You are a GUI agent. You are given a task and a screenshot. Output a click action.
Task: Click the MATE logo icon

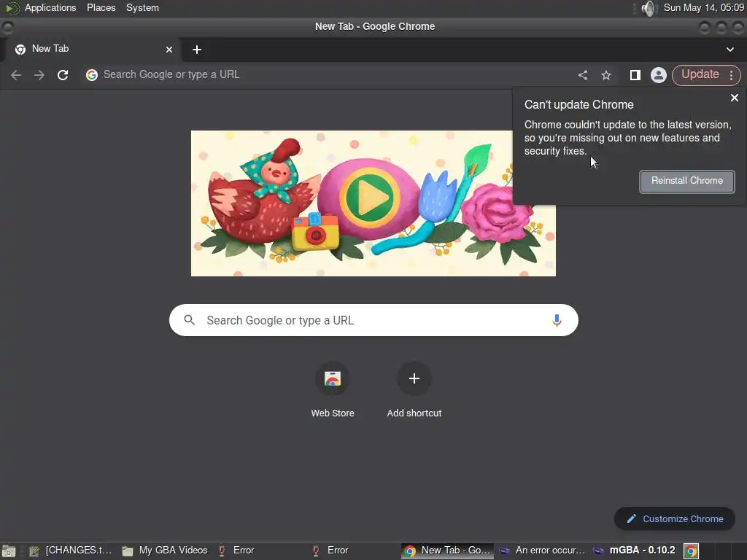12,8
